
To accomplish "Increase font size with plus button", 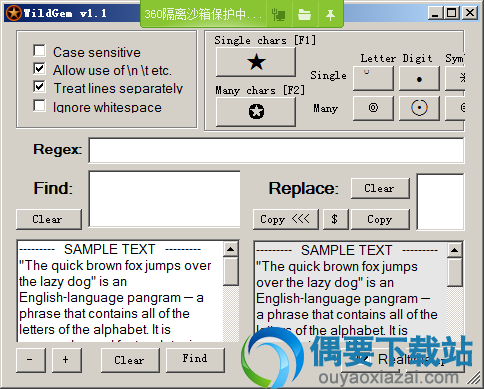I will pyautogui.click(x=67, y=360).
